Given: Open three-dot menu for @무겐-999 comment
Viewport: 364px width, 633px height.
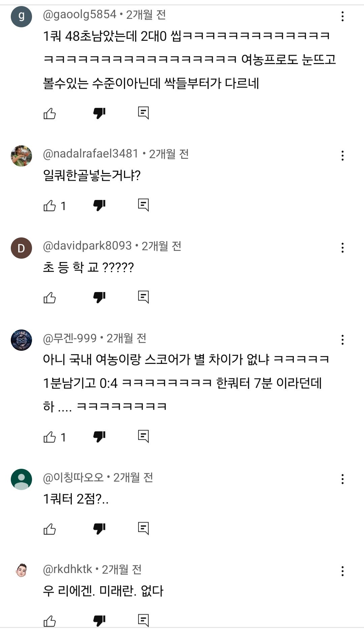Looking at the screenshot, I should click(x=342, y=340).
